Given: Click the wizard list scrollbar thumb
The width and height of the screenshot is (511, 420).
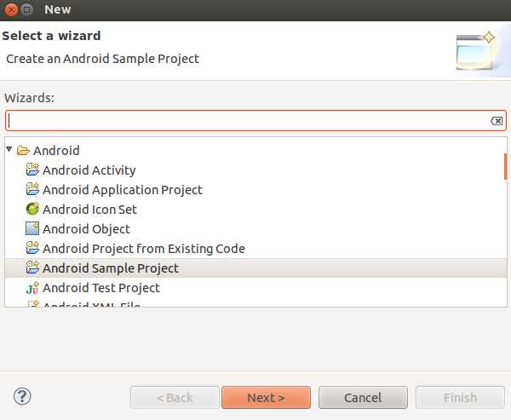Looking at the screenshot, I should coord(505,166).
